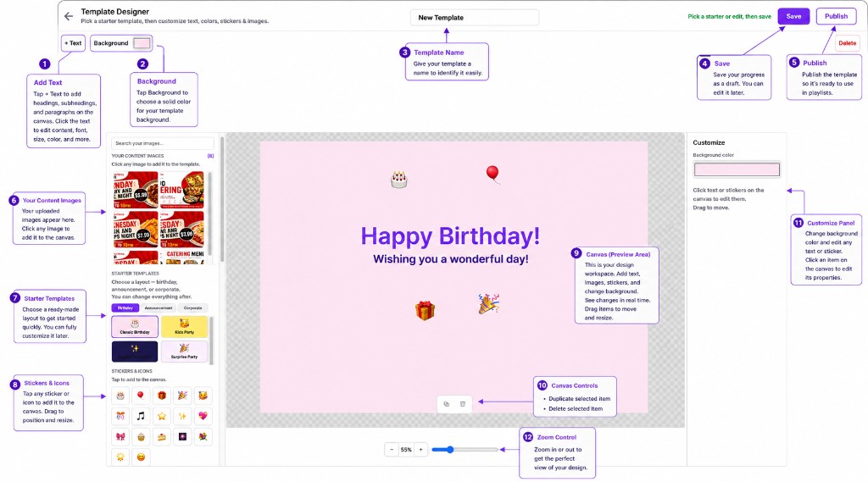
Task: Choose the Kids Party starter template
Action: 184,326
